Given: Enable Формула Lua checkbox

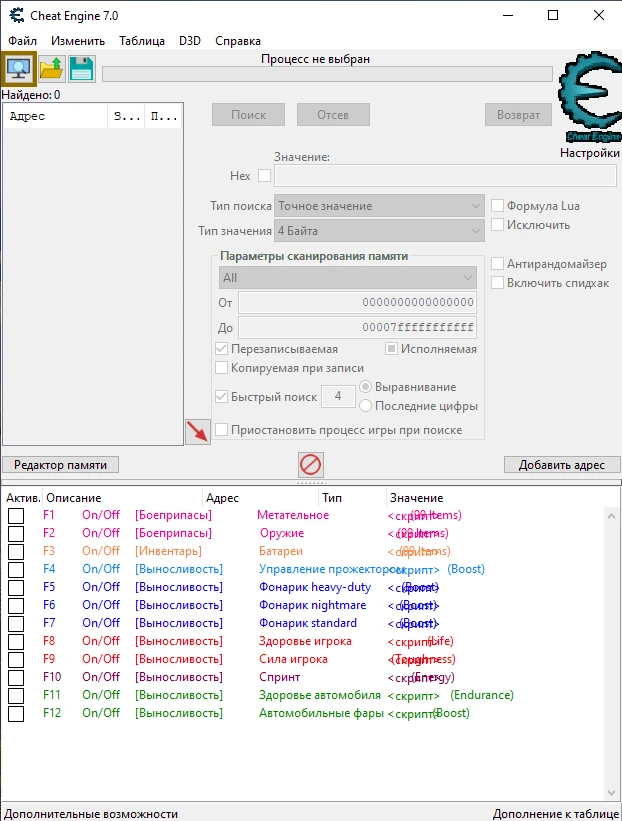Looking at the screenshot, I should [497, 206].
